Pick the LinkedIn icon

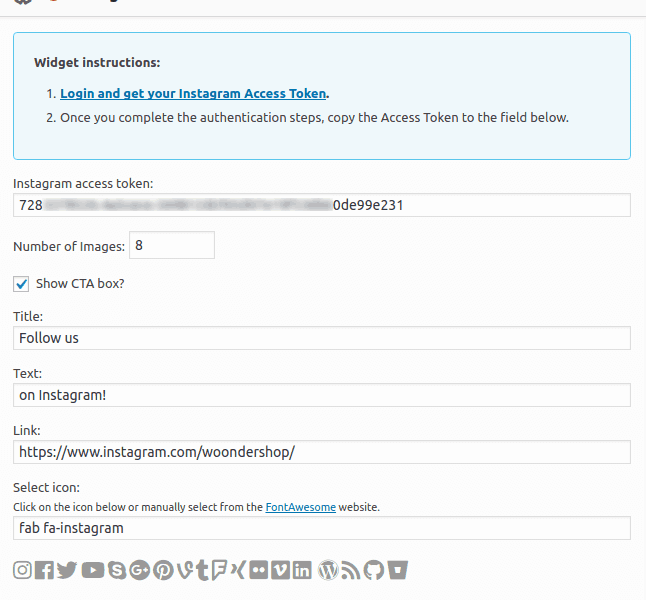[302, 570]
